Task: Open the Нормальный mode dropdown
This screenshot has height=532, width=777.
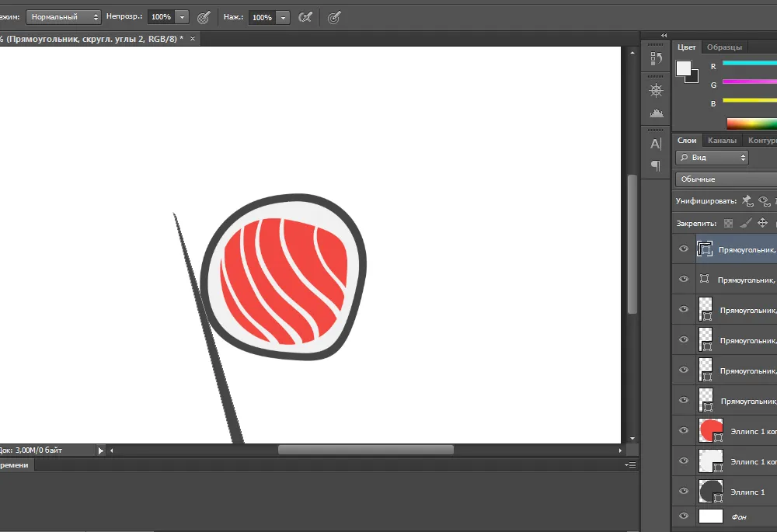Action: 64,17
